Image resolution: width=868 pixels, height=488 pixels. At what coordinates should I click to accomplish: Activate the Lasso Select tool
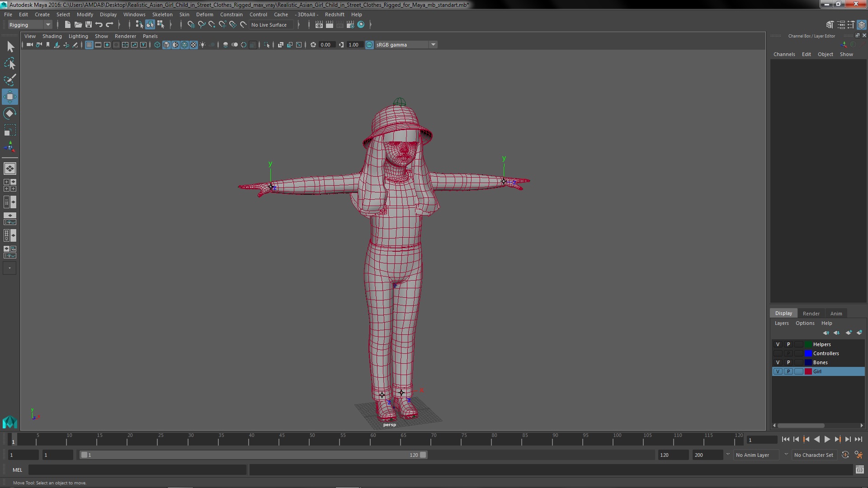tap(10, 63)
